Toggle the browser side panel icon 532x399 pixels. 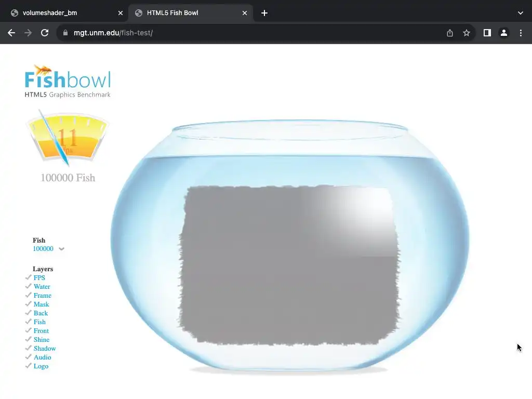[487, 33]
